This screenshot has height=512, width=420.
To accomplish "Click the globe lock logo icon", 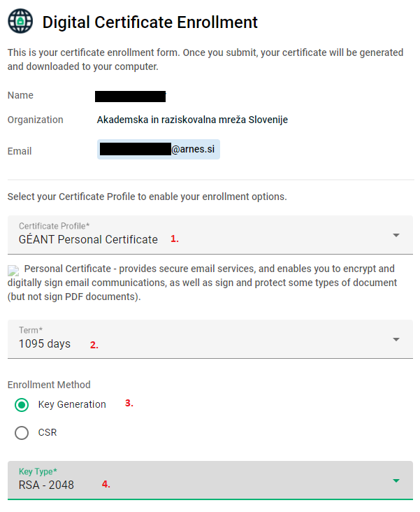I will pos(20,21).
